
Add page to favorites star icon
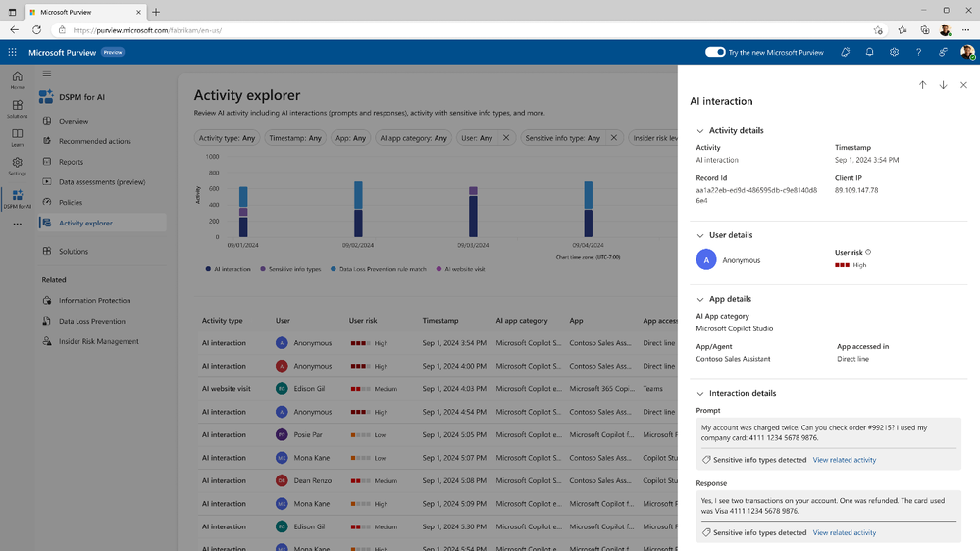(x=878, y=30)
